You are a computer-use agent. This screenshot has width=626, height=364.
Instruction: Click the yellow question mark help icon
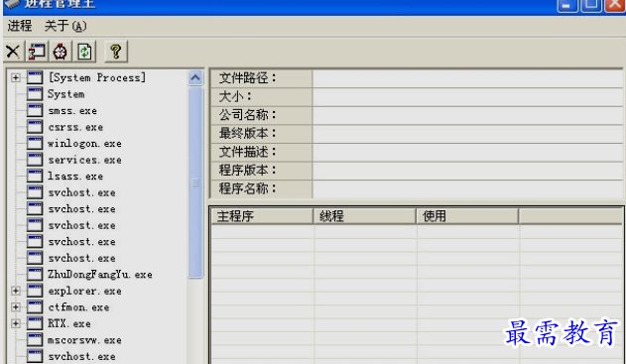point(116,52)
